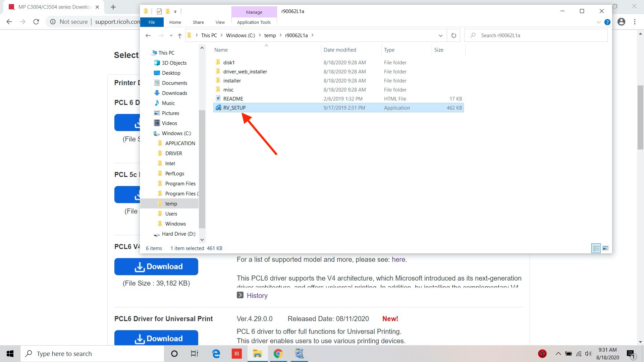Open the README HTML file
Screen dimensions: 644x362
(233, 99)
